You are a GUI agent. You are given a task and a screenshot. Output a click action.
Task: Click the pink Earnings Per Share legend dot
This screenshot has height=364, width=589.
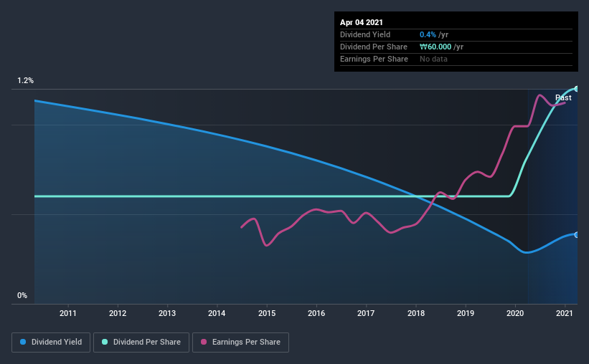point(204,342)
